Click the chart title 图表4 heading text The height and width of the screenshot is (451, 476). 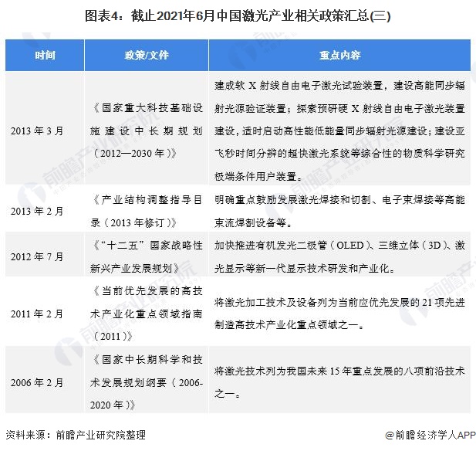pyautogui.click(x=238, y=15)
